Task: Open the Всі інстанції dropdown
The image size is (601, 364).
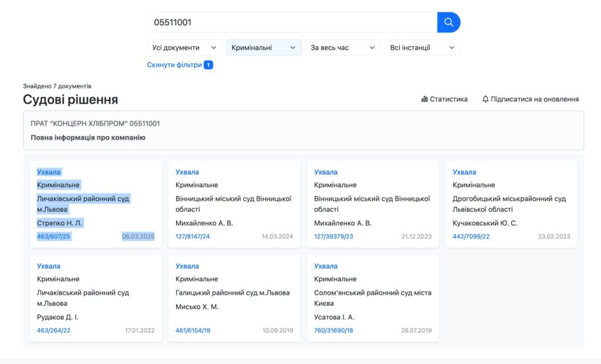Action: coord(423,48)
